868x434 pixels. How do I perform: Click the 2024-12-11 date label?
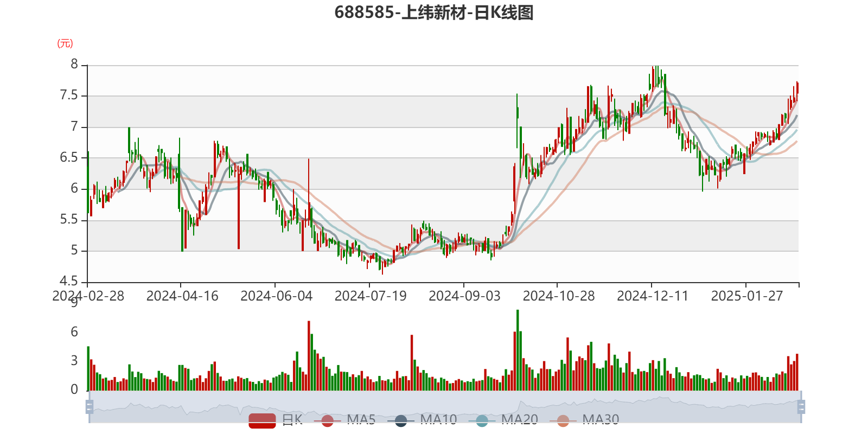coord(653,296)
